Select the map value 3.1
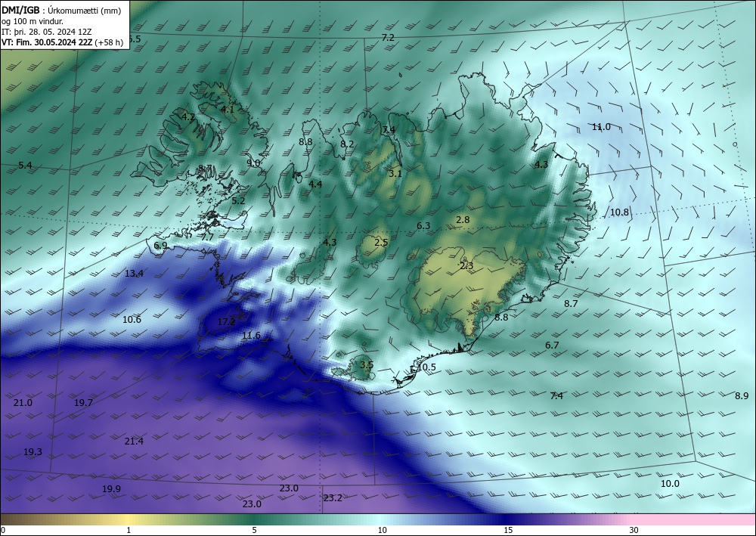Image resolution: width=756 pixels, height=536 pixels. (x=395, y=174)
